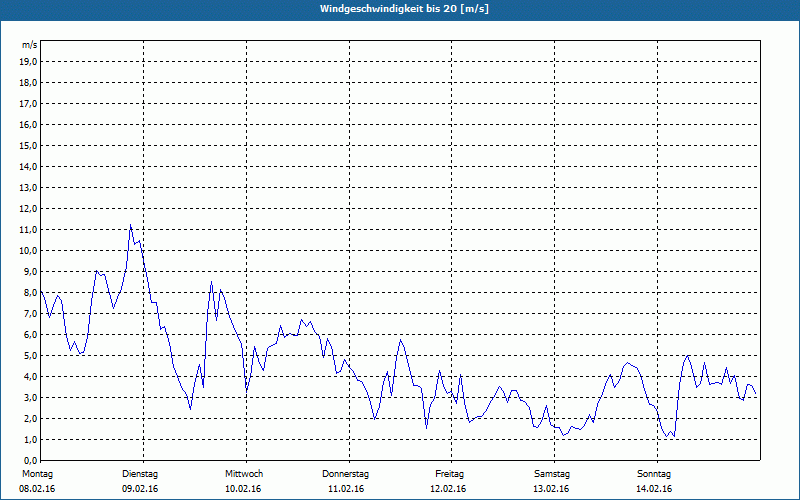800x500 pixels.
Task: Select the '12.02.16' date label
Action: (448, 489)
